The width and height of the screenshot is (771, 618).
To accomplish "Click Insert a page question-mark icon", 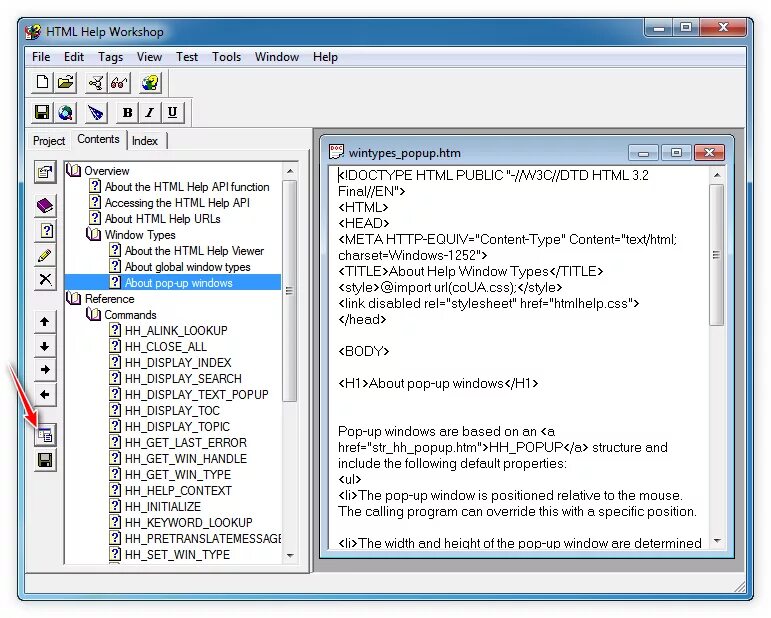I will pos(45,230).
